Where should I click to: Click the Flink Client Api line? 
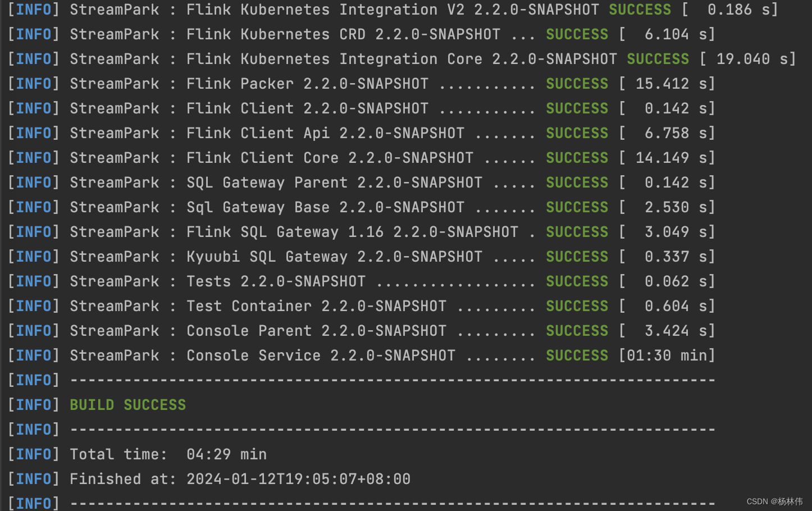(362, 133)
